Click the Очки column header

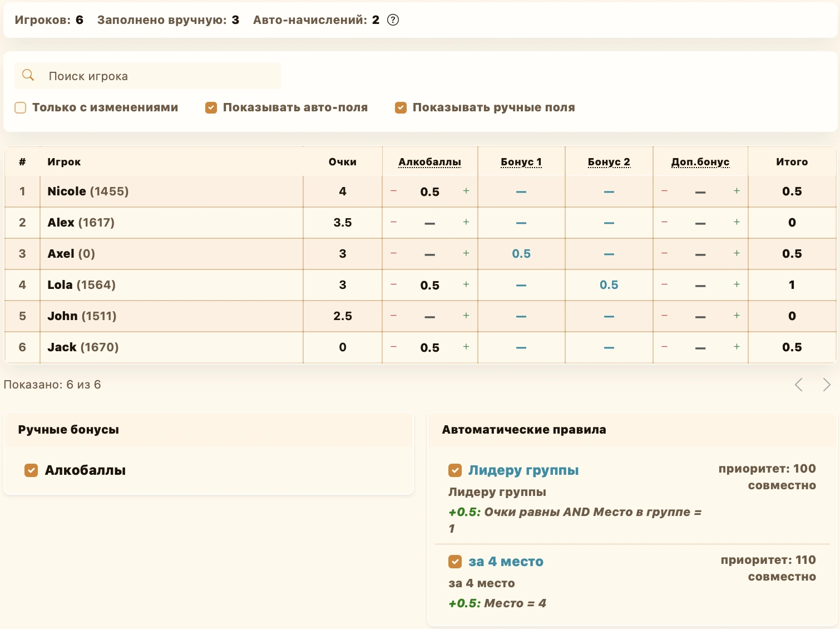click(x=343, y=162)
